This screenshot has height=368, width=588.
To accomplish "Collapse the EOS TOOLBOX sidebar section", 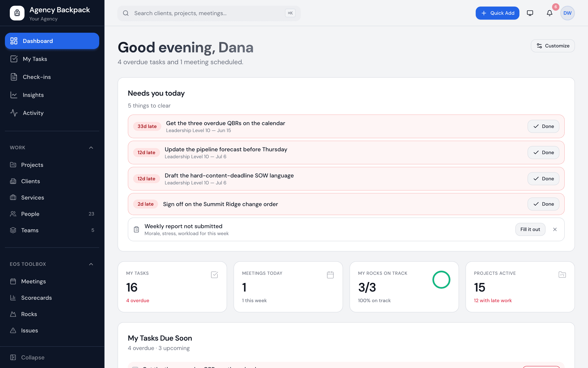I will (91, 264).
